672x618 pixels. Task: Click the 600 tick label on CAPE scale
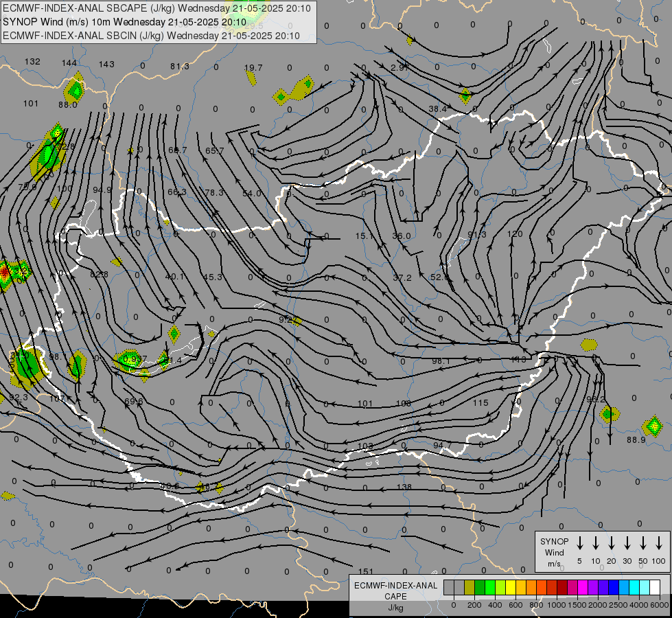515,605
